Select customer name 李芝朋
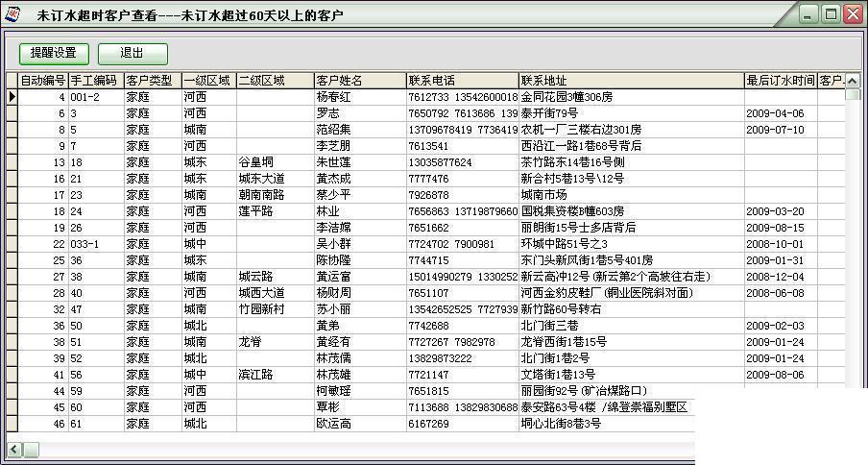Viewport: 868px width, 465px height. click(x=333, y=146)
